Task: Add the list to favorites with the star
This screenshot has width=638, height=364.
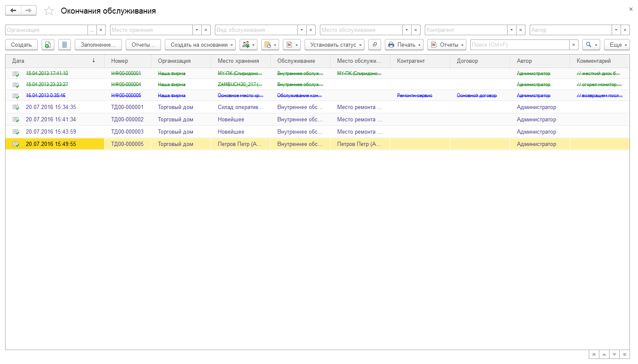Action: coord(49,11)
